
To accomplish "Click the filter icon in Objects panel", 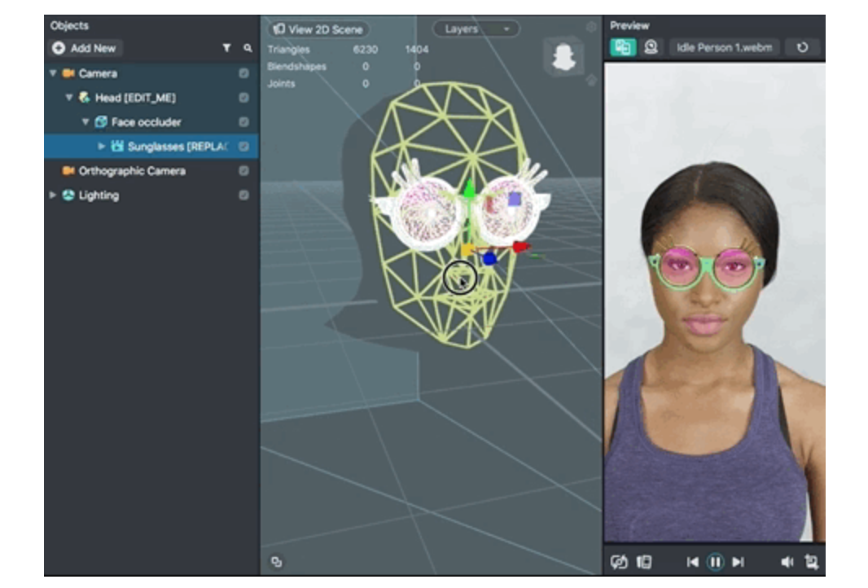I will pyautogui.click(x=227, y=49).
